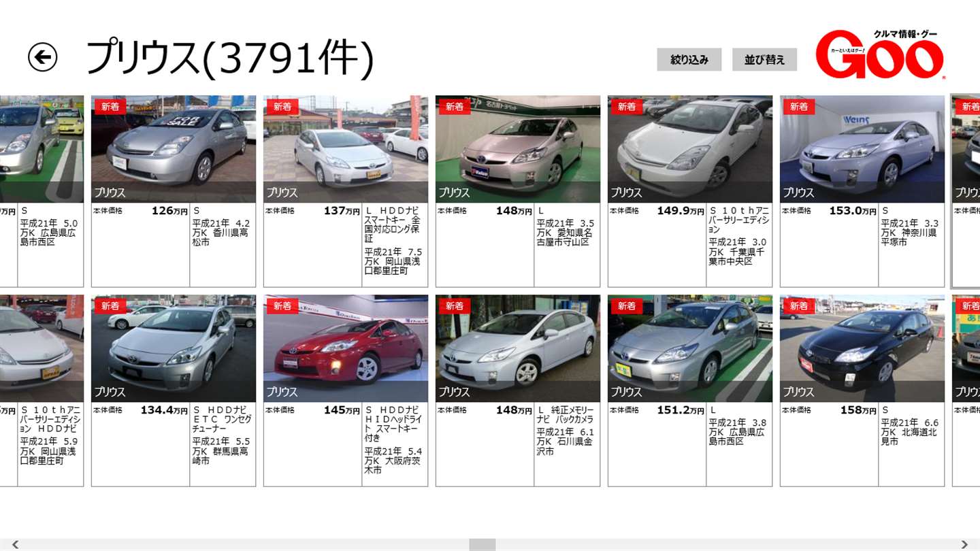Click the 愛知県名古屋市守山区 car details

coord(565,233)
